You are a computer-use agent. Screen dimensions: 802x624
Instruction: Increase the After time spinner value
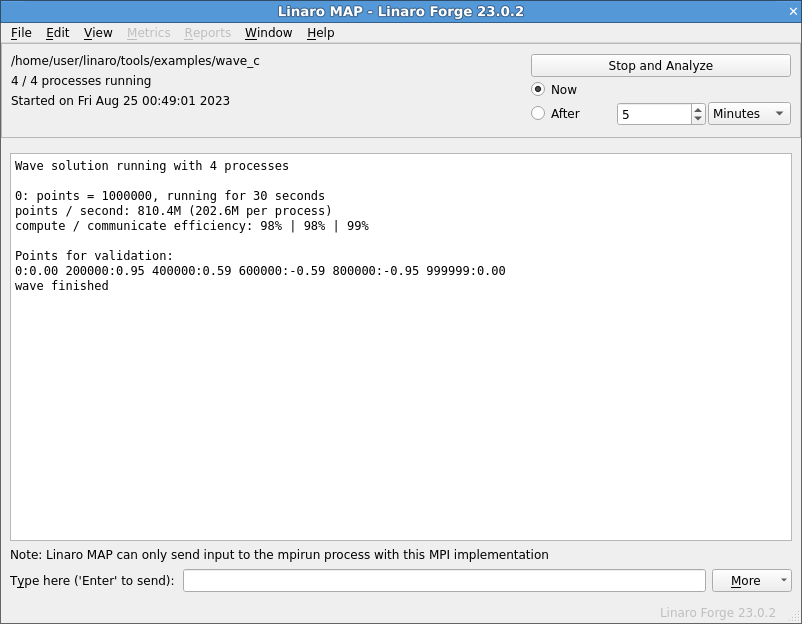pyautogui.click(x=698, y=109)
